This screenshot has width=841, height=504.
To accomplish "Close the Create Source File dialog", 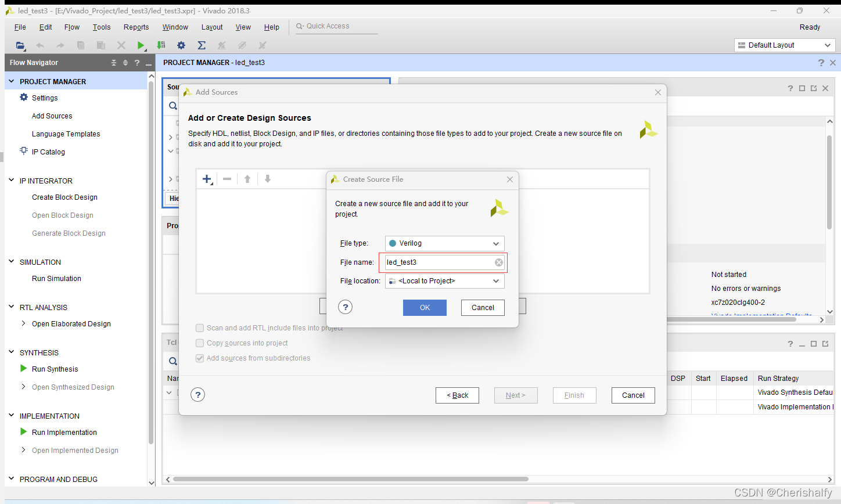I will [x=510, y=179].
